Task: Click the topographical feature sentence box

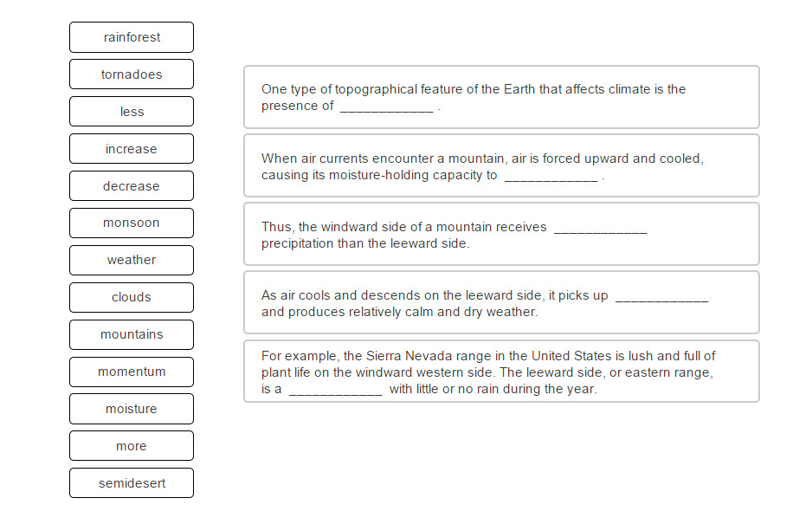Action: 501,97
